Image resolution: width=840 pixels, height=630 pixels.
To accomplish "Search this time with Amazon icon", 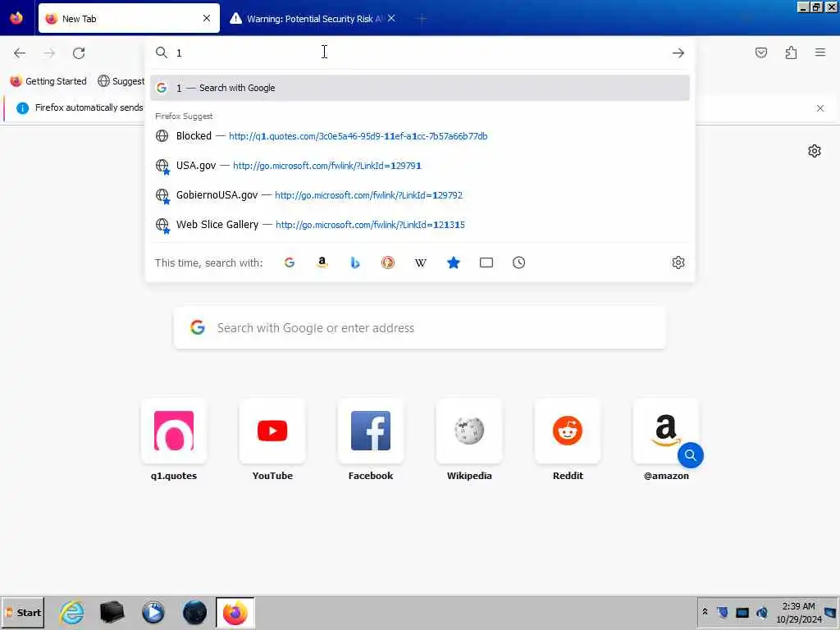I will pyautogui.click(x=322, y=262).
